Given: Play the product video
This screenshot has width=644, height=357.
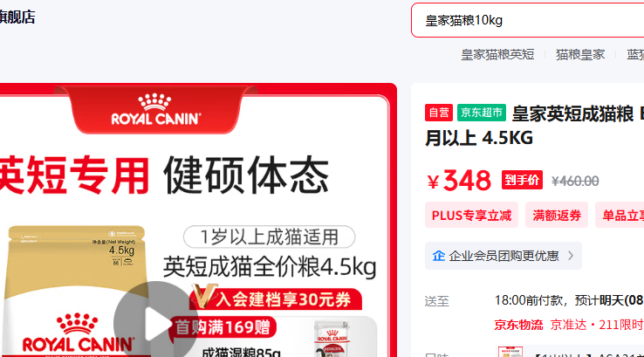Looking at the screenshot, I should tap(155, 322).
